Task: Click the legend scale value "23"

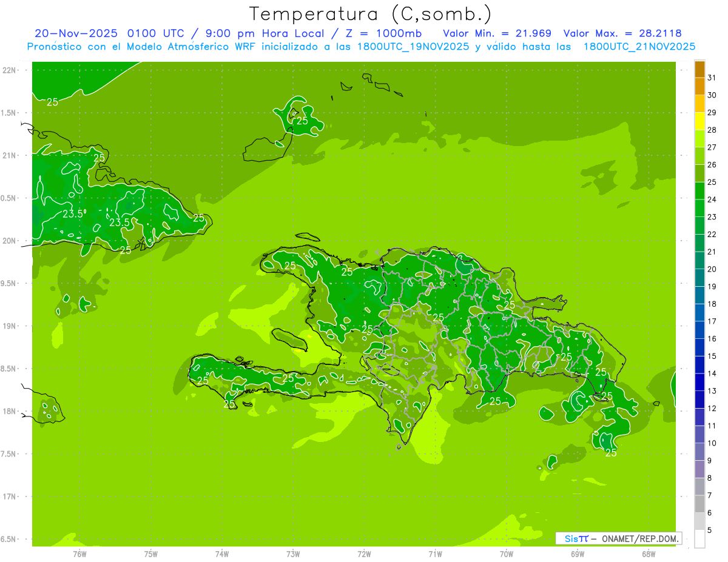Action: coord(712,217)
